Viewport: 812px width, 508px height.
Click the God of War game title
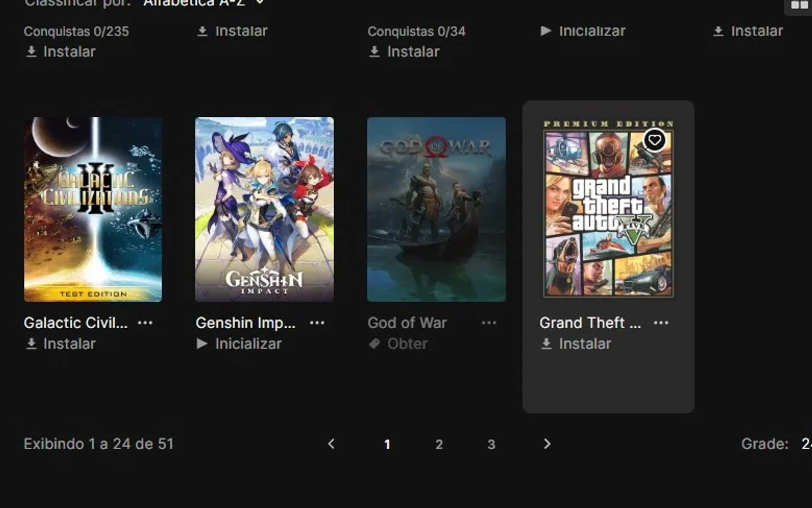coord(407,323)
